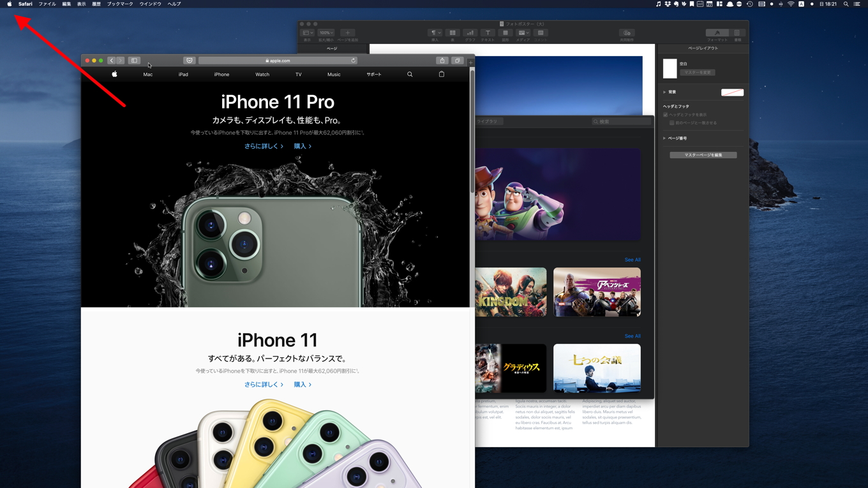Add a new Safari tab with the plus
This screenshot has width=868, height=488.
471,63
